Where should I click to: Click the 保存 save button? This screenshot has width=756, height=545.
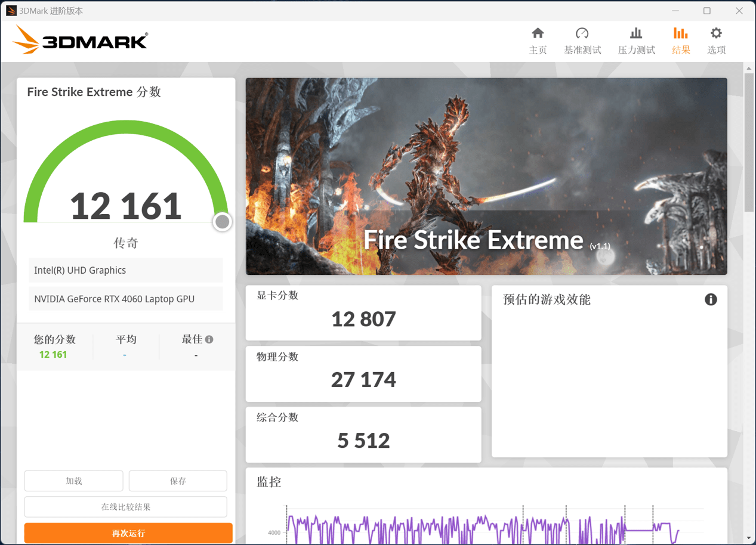(x=178, y=481)
